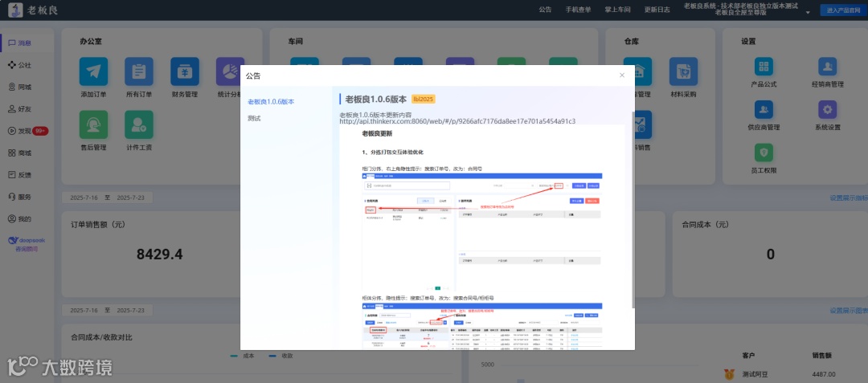Toggle the 收款 chart legend
868x383 pixels.
[x=280, y=356]
